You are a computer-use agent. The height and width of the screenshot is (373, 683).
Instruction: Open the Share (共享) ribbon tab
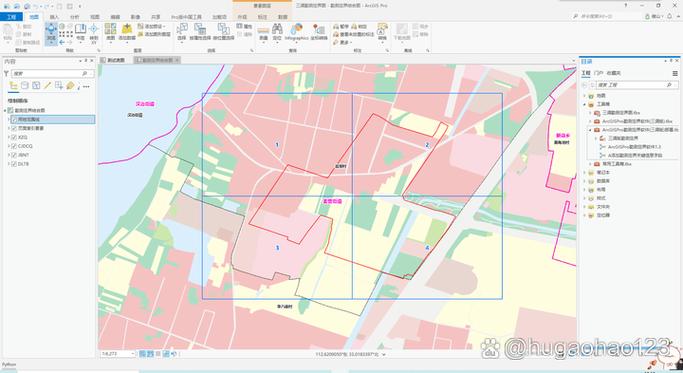pos(156,17)
